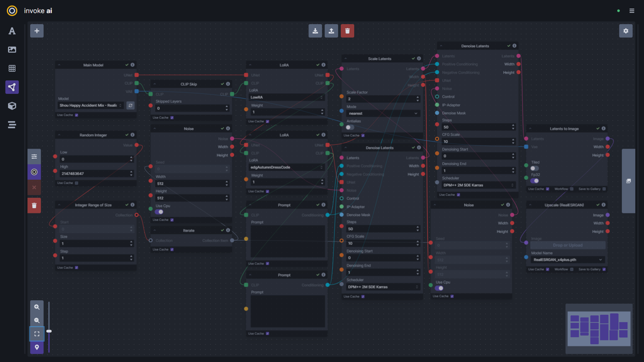Toggle the Antialias switch in Scale Latents
The image size is (644, 362).
coord(350,128)
